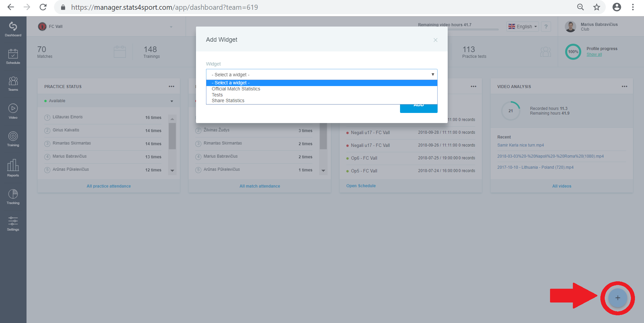Close the Add Widget dialog
This screenshot has width=644, height=323.
coord(435,40)
